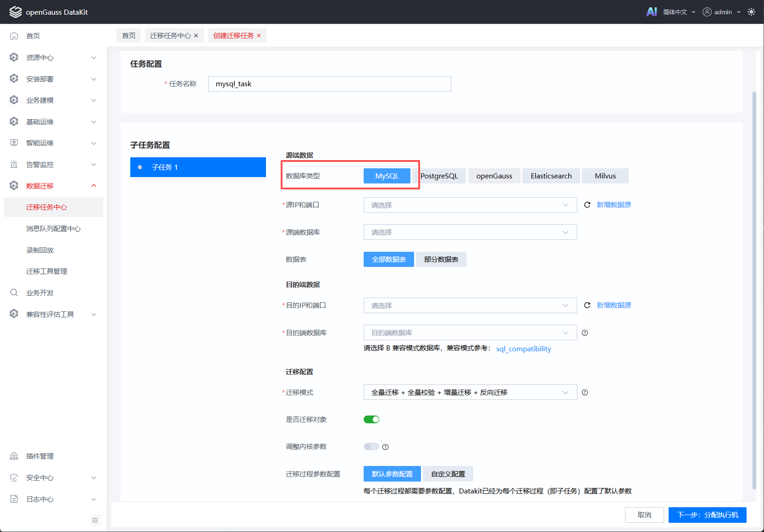Click the 智能运维 sidebar icon
This screenshot has width=764, height=532.
coord(14,143)
